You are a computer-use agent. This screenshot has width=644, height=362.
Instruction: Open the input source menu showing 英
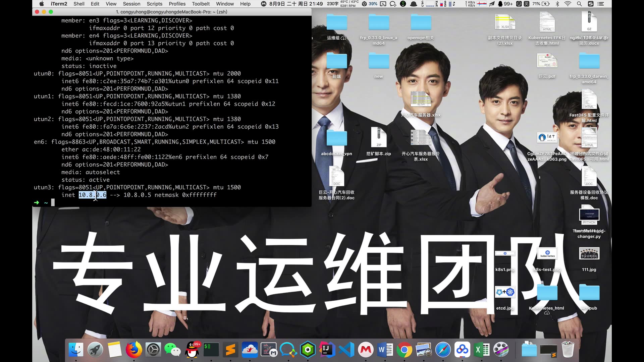(527, 4)
